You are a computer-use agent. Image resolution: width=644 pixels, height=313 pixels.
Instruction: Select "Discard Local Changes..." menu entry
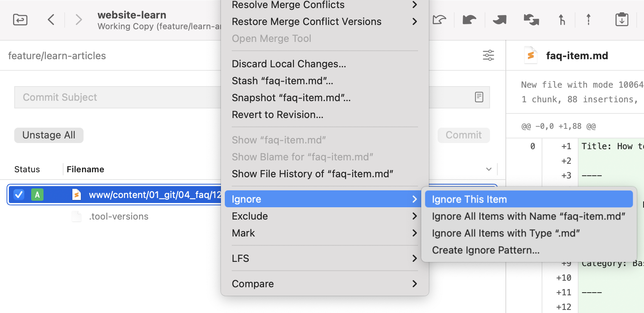289,64
